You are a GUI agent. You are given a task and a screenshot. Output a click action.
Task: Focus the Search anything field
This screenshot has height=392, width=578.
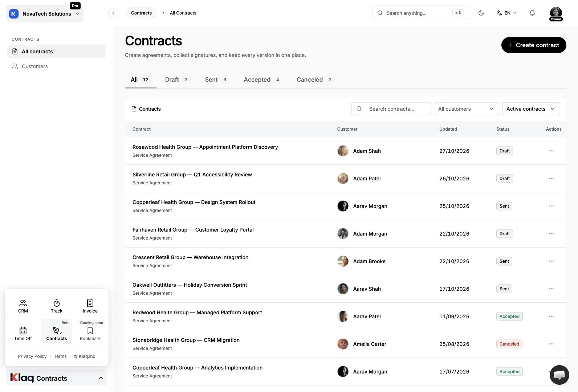coord(420,13)
